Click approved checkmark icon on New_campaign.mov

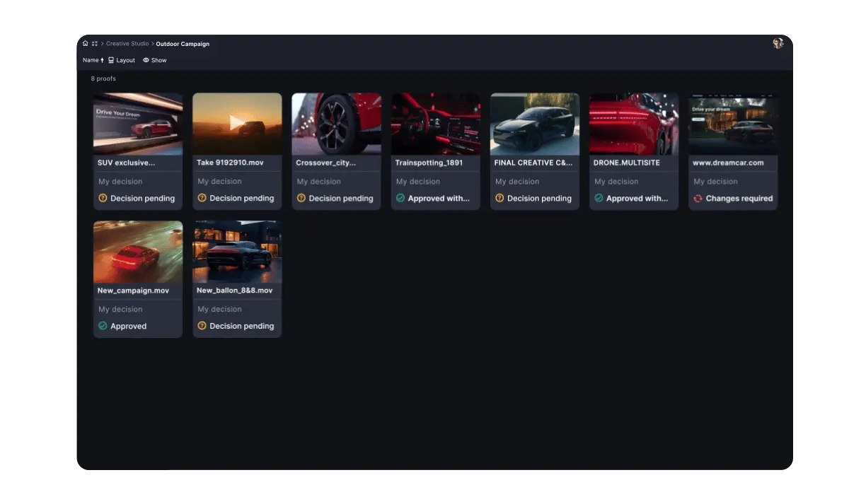click(x=103, y=326)
